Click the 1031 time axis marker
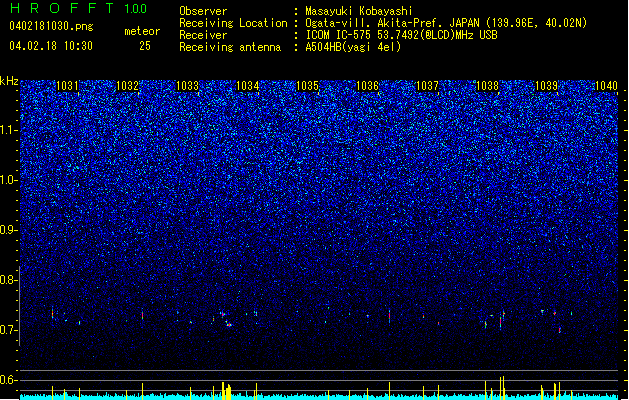Screen dimensions: 629x400 [67, 86]
